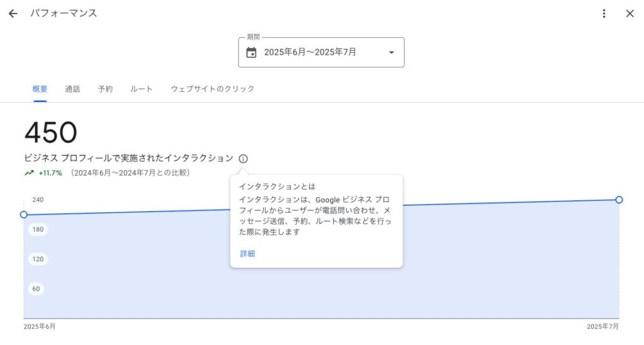Click the 2025年6月 data point on the chart
644x345 pixels.
(x=24, y=215)
